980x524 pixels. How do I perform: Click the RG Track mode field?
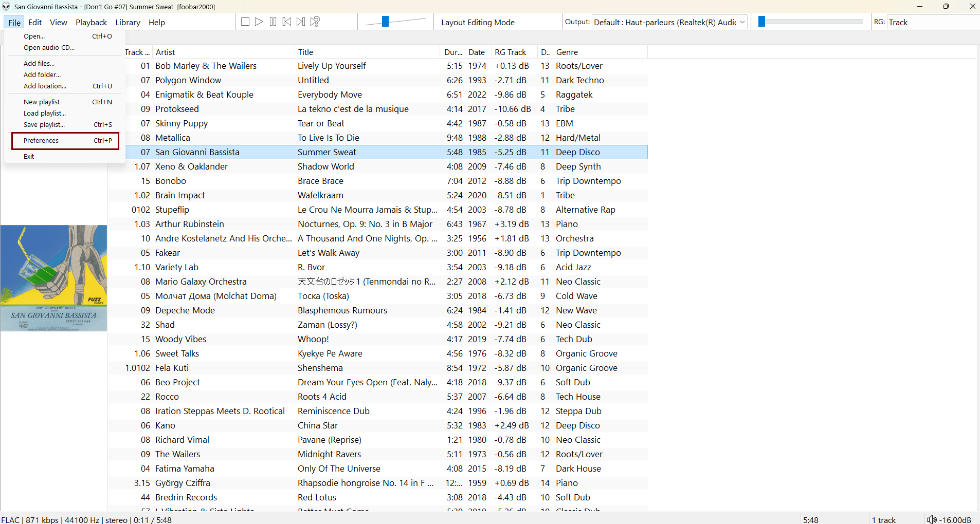click(933, 22)
